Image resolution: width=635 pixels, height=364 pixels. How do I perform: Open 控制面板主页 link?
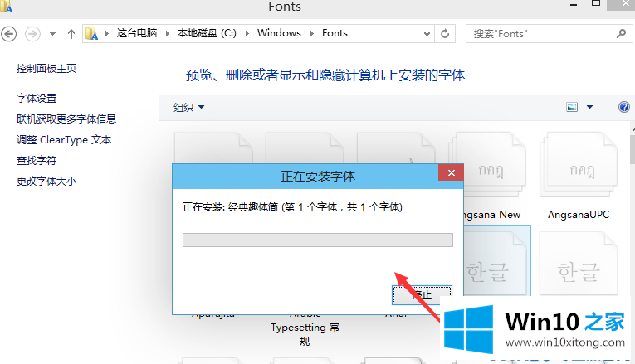tap(46, 69)
